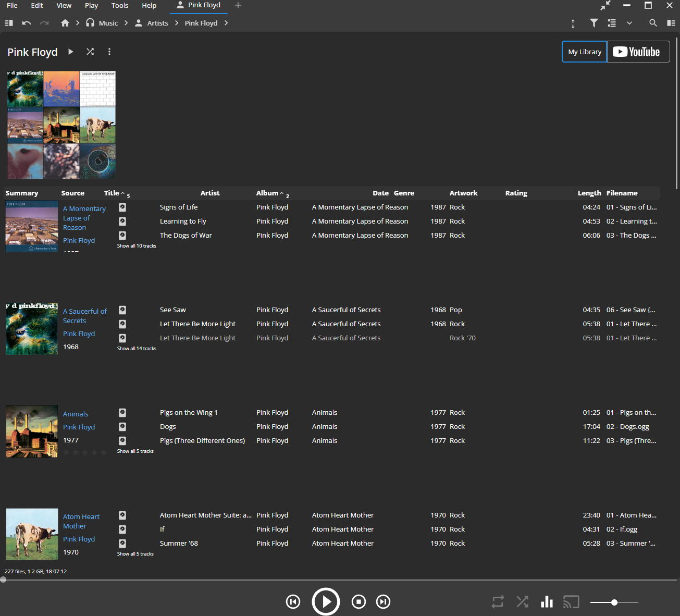Expand Show all 14 tracks
This screenshot has height=616, width=680.
[137, 349]
